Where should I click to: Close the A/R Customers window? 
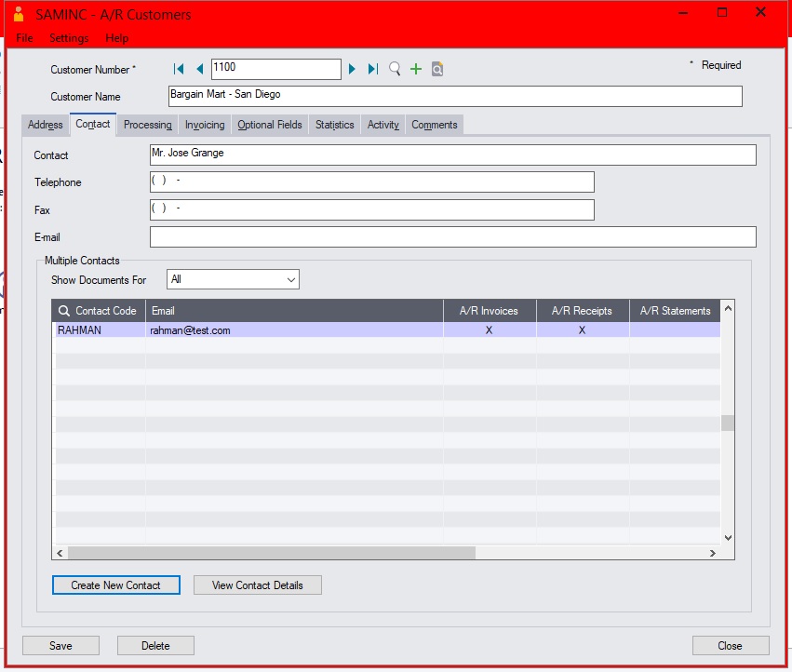click(731, 646)
